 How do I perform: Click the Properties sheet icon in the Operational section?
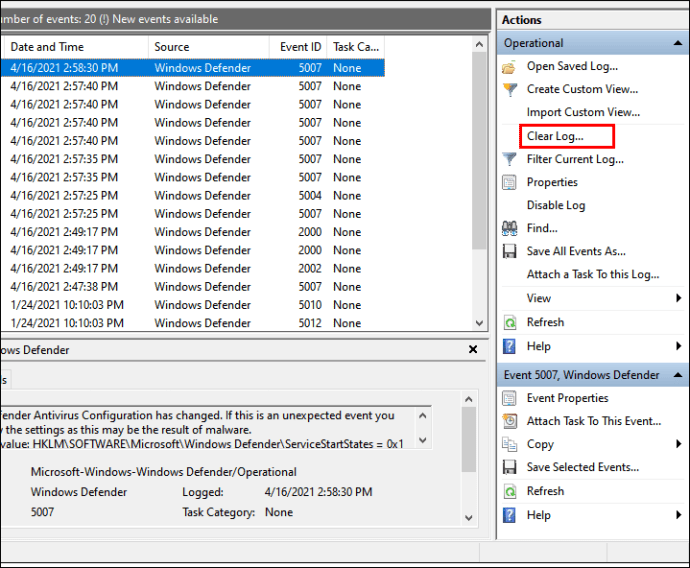pos(509,182)
